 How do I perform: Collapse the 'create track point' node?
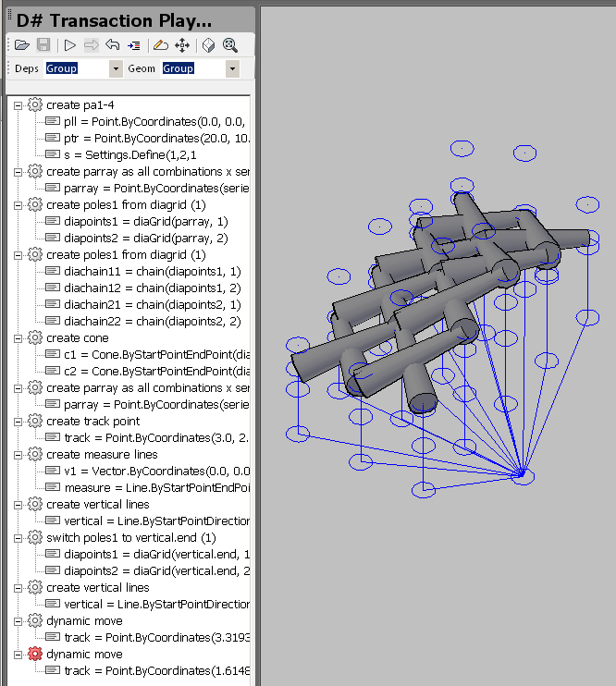pyautogui.click(x=18, y=422)
